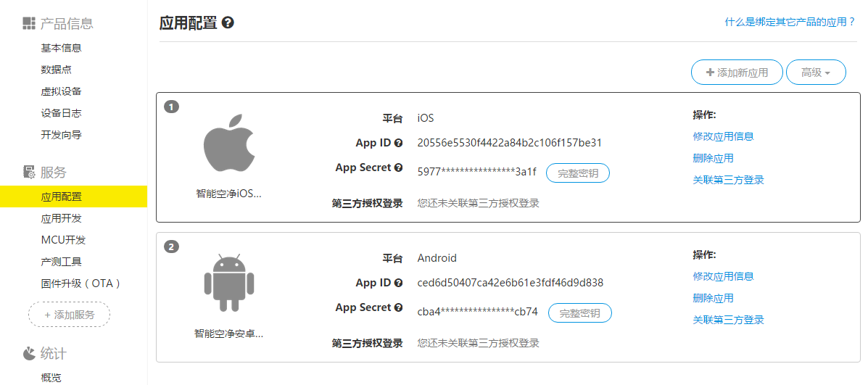
Task: Show 完整密钥 for the Android app
Action: (579, 313)
